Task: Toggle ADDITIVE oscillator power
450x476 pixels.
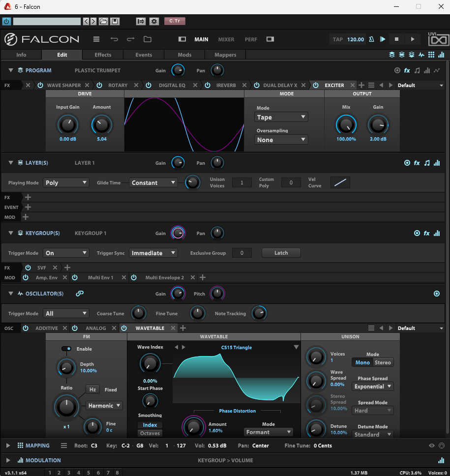Action: point(26,328)
